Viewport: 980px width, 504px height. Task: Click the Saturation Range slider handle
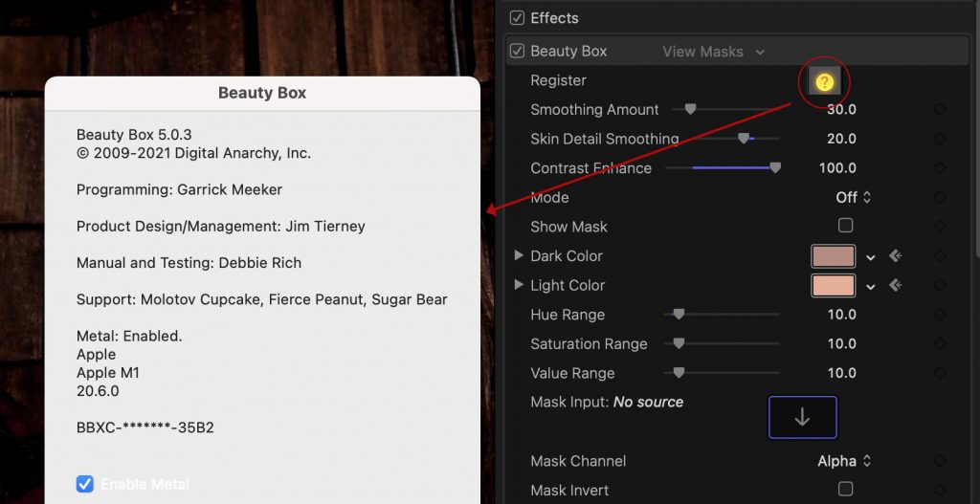tap(679, 343)
